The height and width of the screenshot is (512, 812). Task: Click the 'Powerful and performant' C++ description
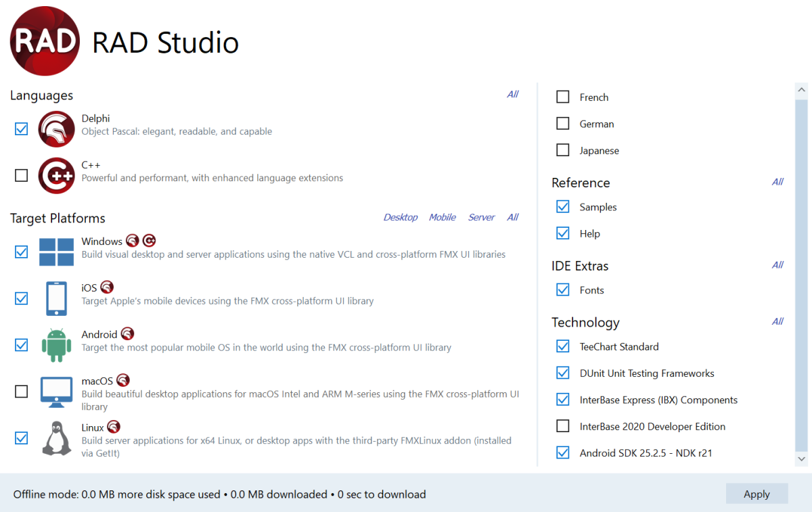(212, 178)
